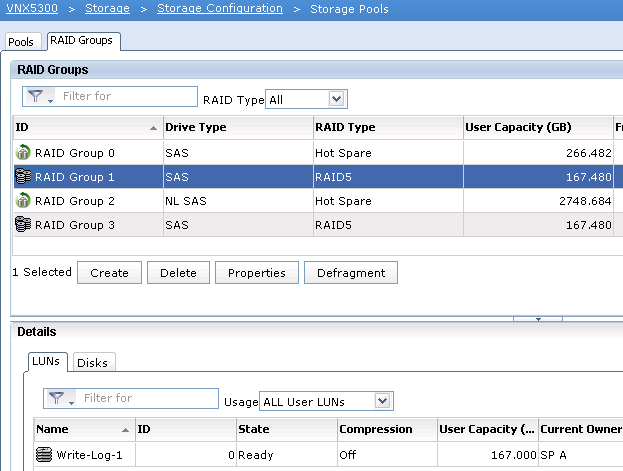Sort LUNs by the ID column header

[186, 429]
